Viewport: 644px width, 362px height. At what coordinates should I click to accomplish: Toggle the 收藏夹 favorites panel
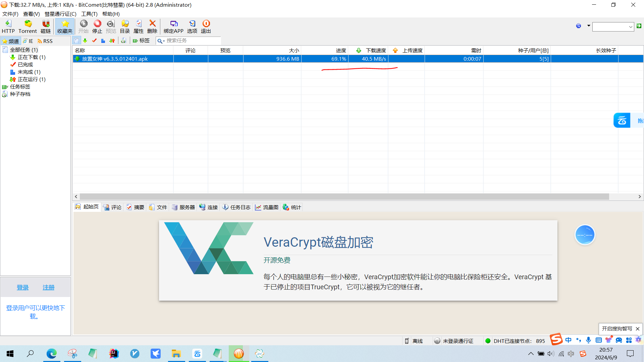[65, 26]
